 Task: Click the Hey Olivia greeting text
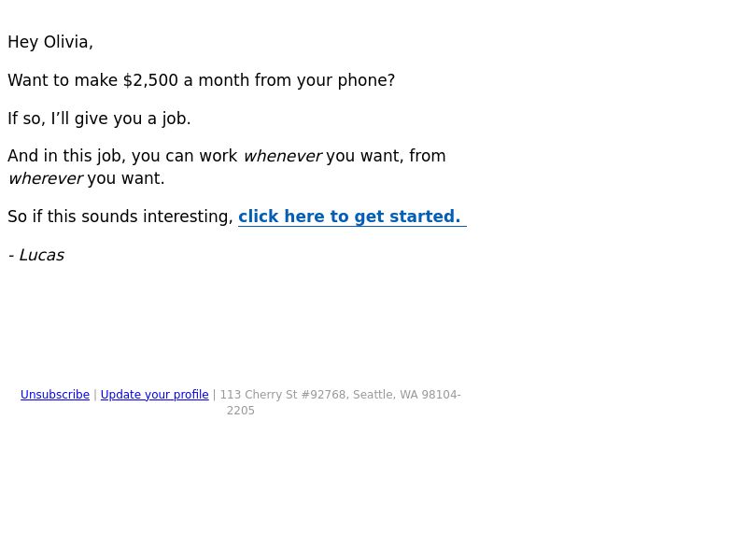[x=50, y=42]
